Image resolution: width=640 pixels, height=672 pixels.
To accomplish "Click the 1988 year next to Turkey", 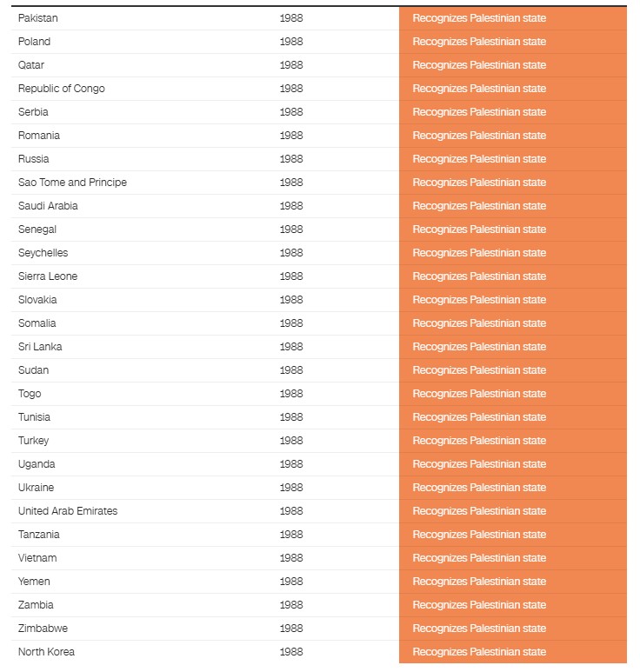I will 291,441.
